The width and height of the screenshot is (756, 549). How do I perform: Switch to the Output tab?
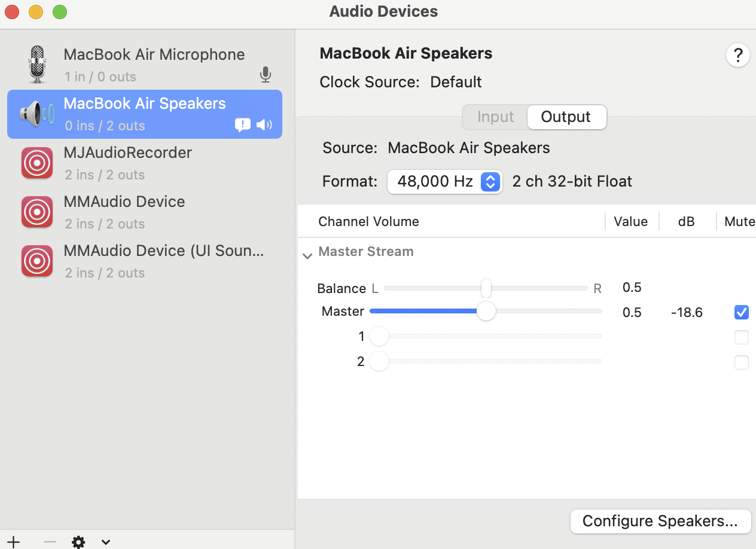pyautogui.click(x=566, y=117)
